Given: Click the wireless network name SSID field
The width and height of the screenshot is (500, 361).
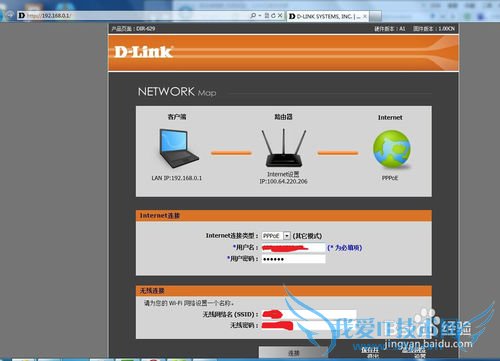Looking at the screenshot, I should pyautogui.click(x=309, y=314).
